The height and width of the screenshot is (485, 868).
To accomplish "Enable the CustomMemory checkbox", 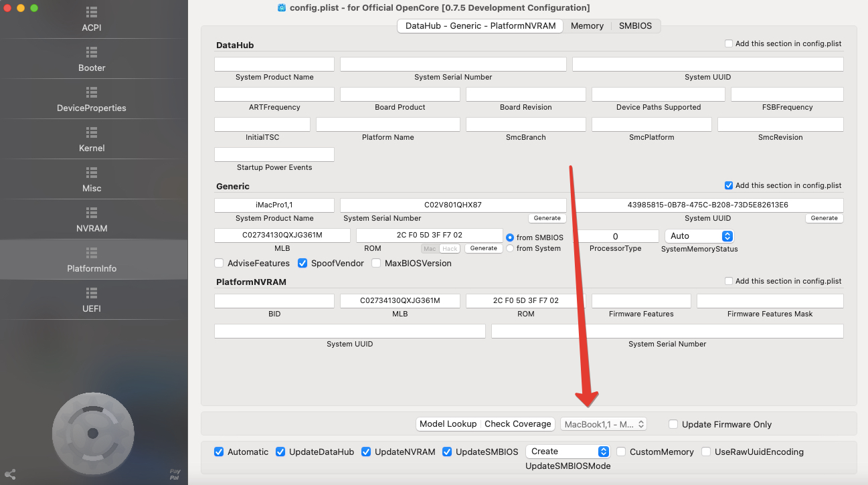I will [x=621, y=452].
